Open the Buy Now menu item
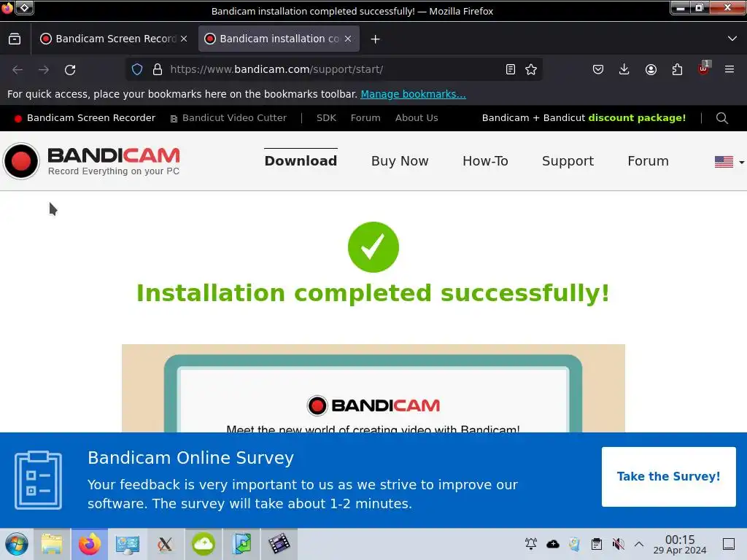 click(x=400, y=161)
